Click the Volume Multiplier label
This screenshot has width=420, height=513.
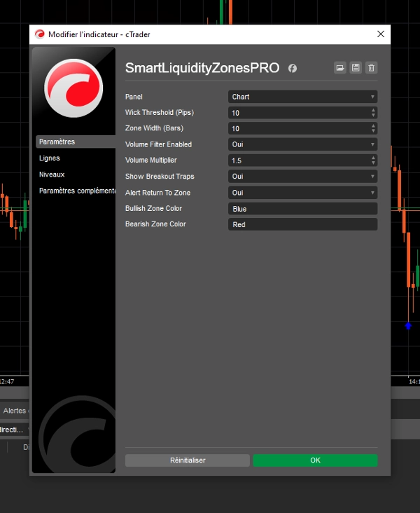pos(151,160)
